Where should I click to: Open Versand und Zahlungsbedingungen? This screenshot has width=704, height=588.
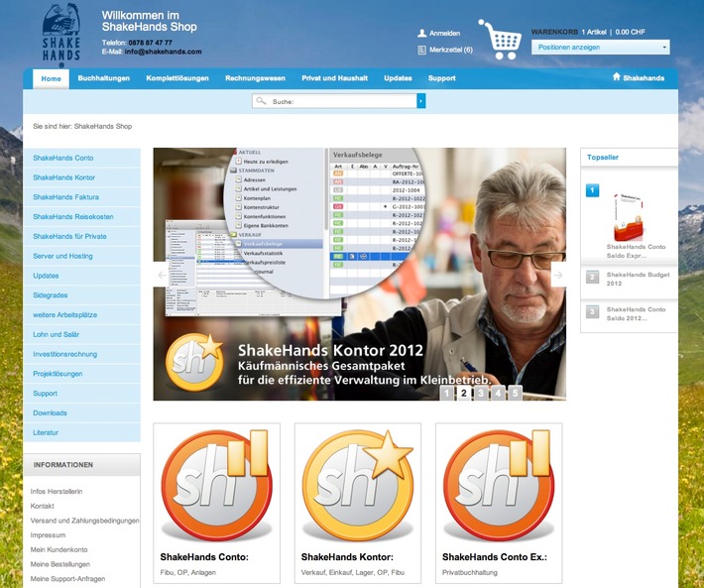[x=84, y=521]
